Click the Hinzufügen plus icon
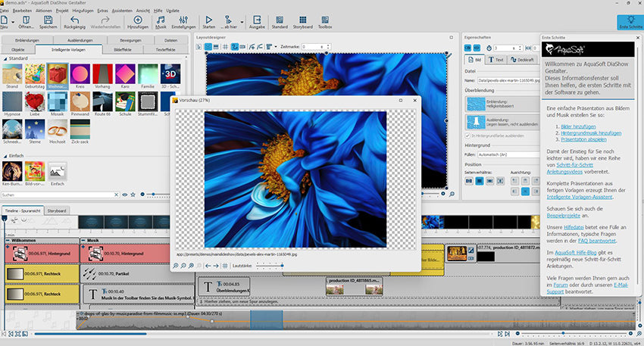The image size is (644, 346). 138,20
